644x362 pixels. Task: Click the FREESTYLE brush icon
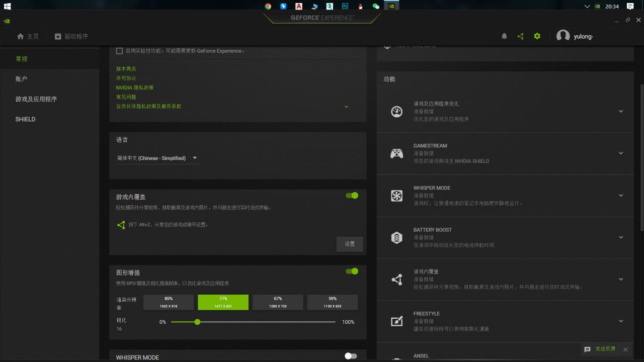tap(396, 321)
